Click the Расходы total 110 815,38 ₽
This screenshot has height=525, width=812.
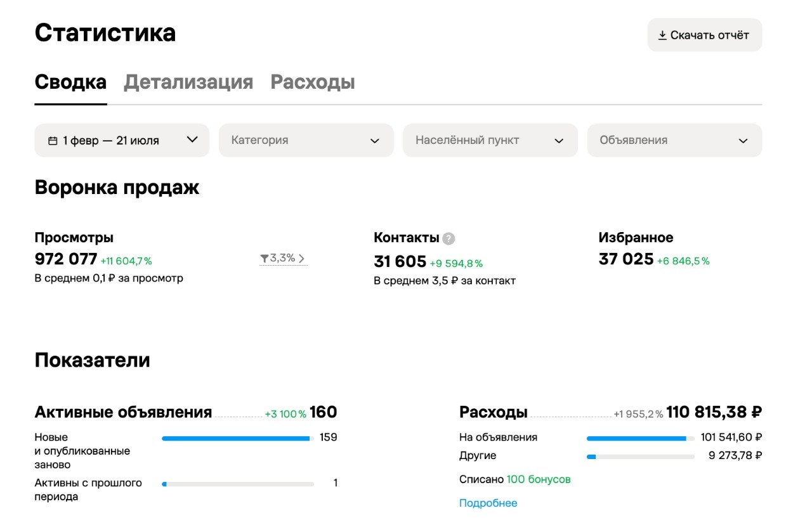[x=714, y=412]
